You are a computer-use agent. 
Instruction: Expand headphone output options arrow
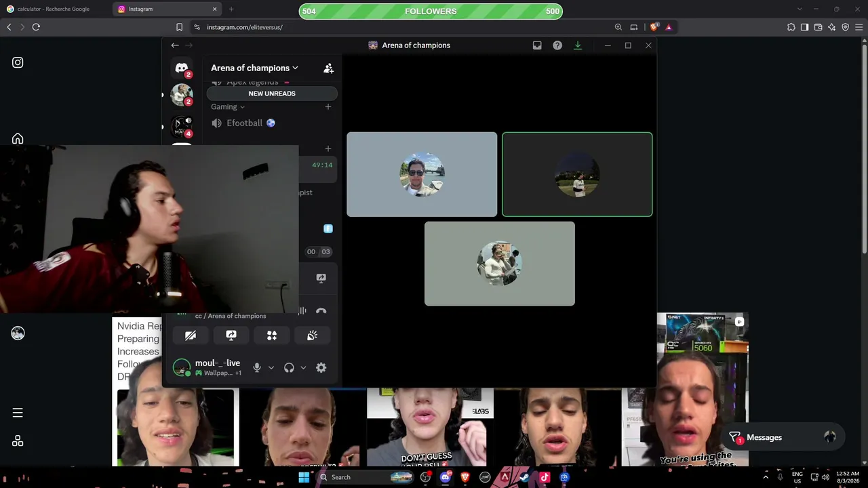pyautogui.click(x=303, y=368)
